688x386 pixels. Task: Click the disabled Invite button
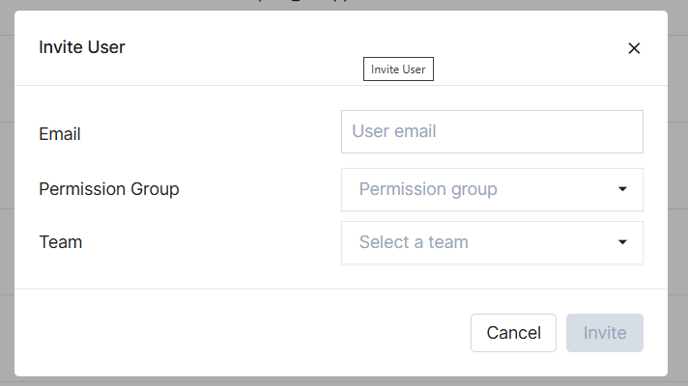click(605, 333)
